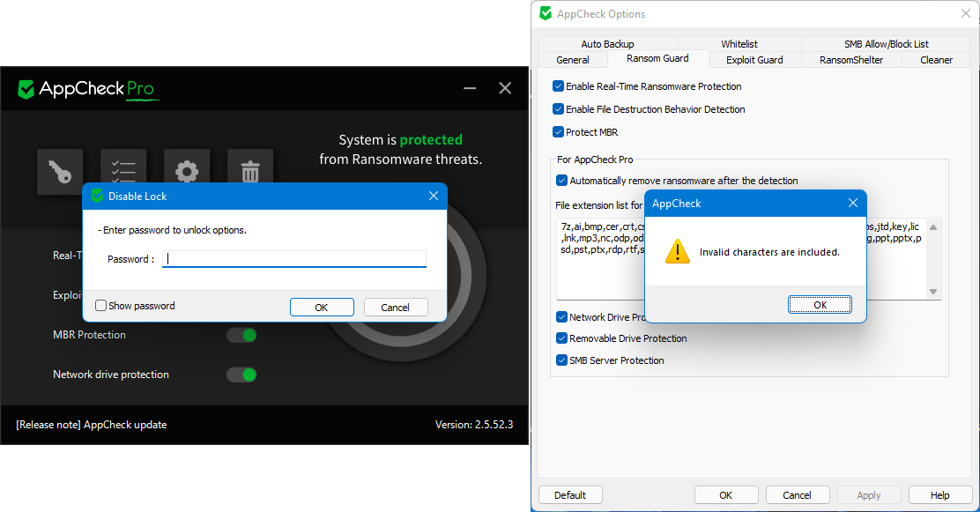
Task: Minimize the AppCheck Pro main window
Action: coord(471,88)
